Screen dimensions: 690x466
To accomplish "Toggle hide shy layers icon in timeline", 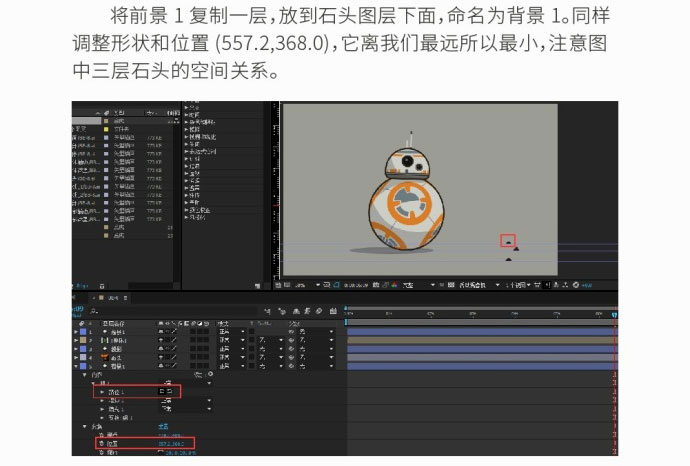I will tap(296, 312).
